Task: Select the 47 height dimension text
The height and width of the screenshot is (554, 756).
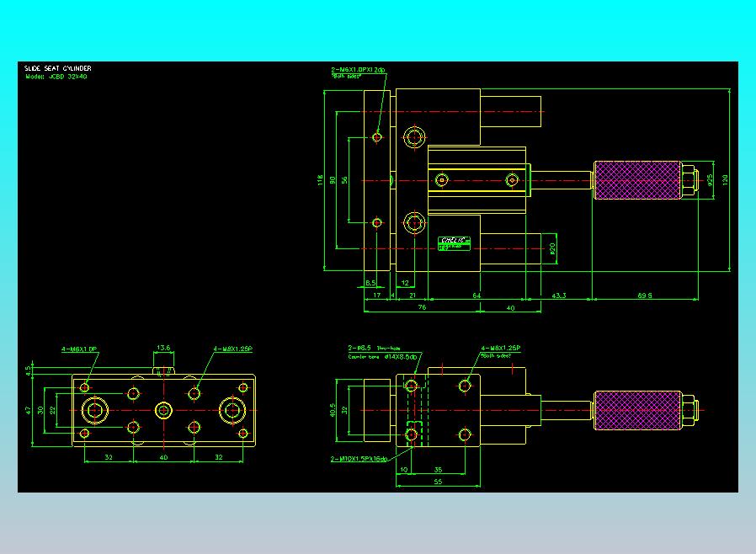Action: [29, 410]
